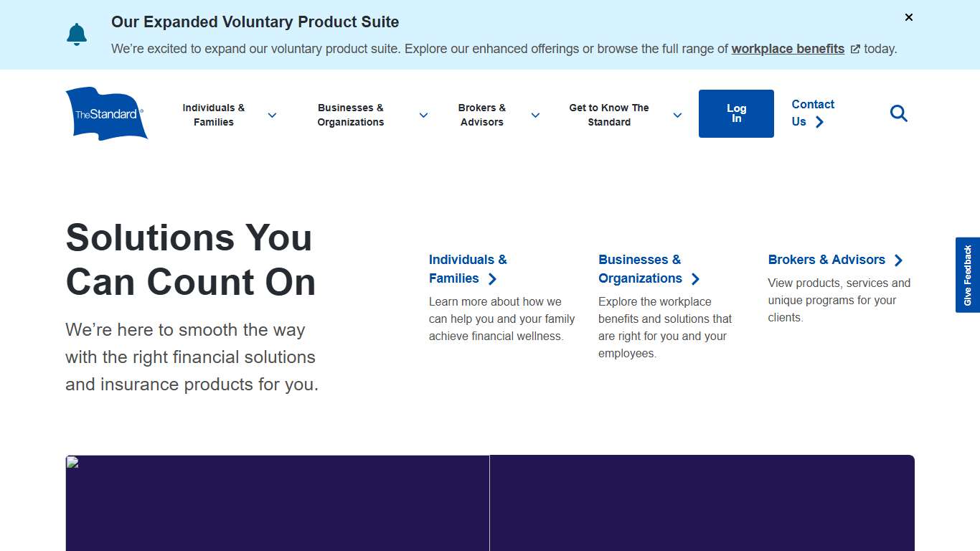
Task: Open the Give Feedback side tab
Action: [968, 275]
